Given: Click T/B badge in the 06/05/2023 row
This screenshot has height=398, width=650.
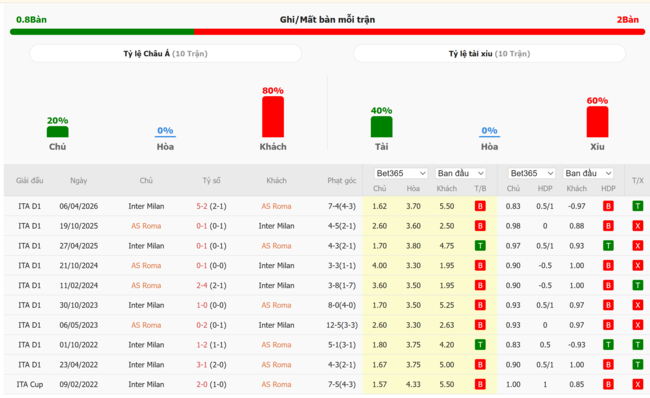Looking at the screenshot, I should pos(480,325).
